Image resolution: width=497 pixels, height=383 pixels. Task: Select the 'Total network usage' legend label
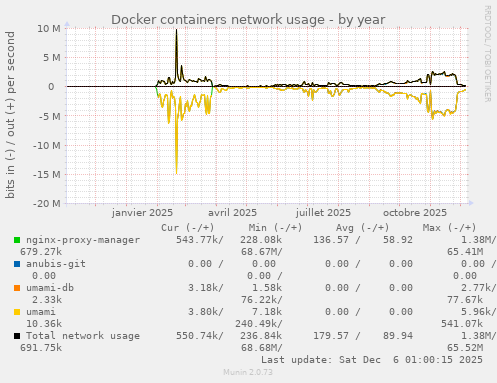(x=83, y=336)
